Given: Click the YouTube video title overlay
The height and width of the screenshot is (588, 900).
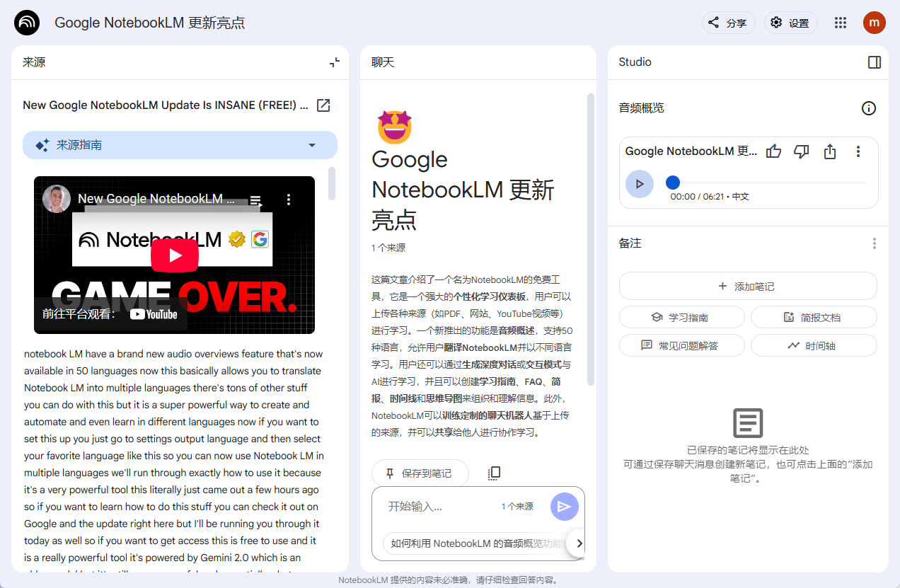Looking at the screenshot, I should 156,199.
